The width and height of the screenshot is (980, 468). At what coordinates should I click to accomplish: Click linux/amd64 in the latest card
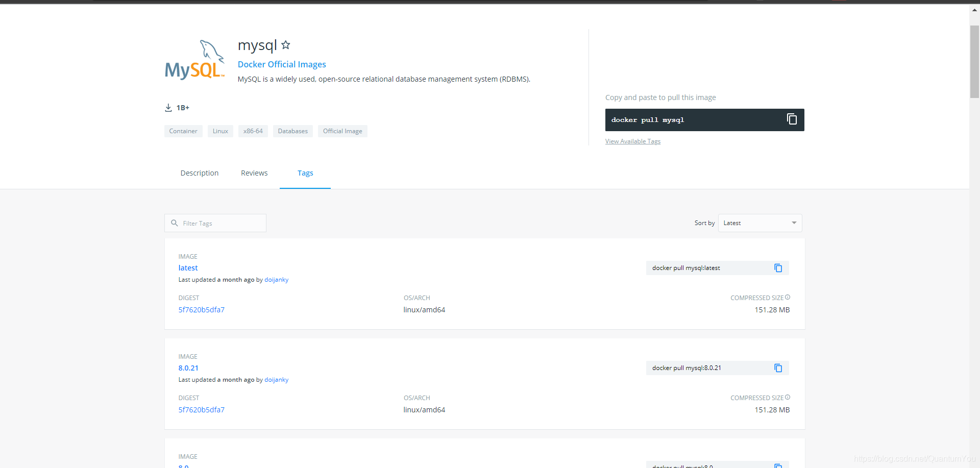[424, 310]
